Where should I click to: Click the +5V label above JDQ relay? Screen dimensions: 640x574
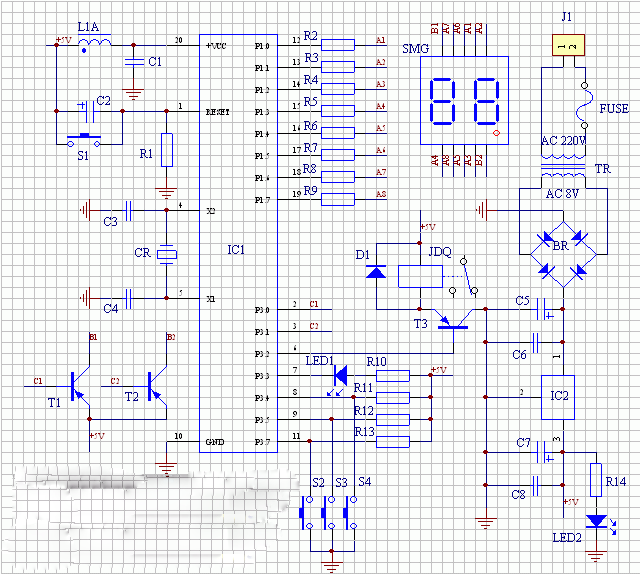428,227
